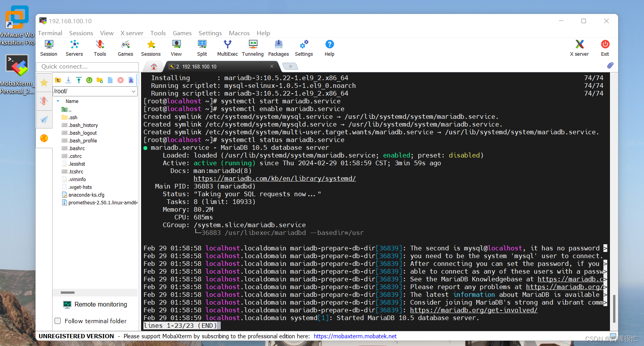This screenshot has height=346, width=644.
Task: Enable Follow terminal folder checkbox
Action: coord(58,321)
